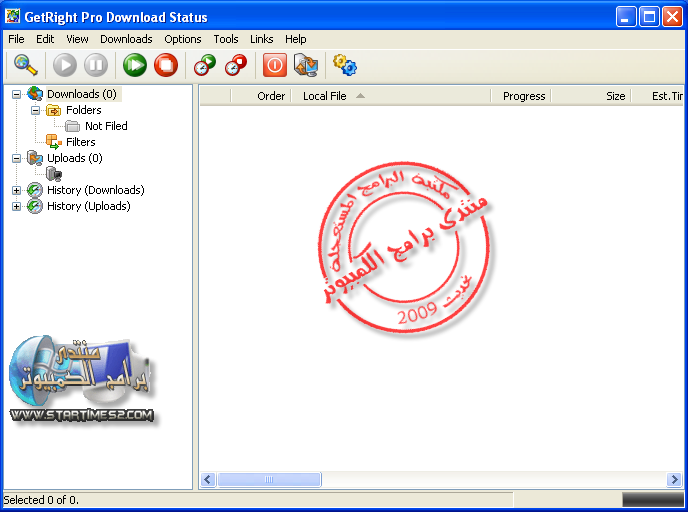Click the horizontal scrollbar thumb
The height and width of the screenshot is (512, 688).
click(269, 480)
